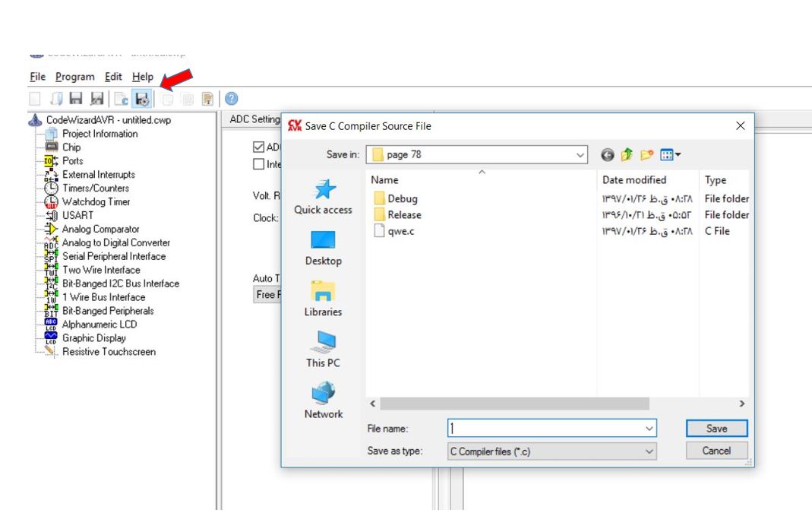Click the Save As toolbar icon
The height and width of the screenshot is (532, 812).
(x=96, y=99)
